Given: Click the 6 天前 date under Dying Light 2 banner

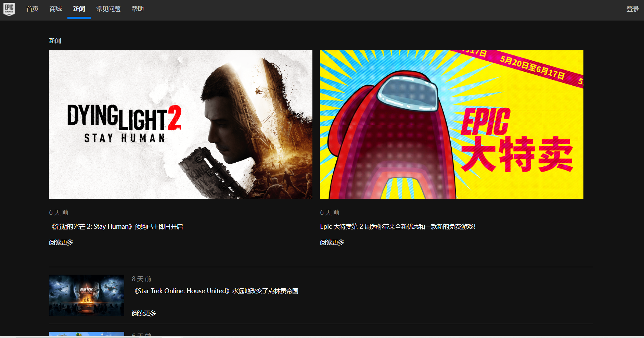Looking at the screenshot, I should pyautogui.click(x=59, y=213).
